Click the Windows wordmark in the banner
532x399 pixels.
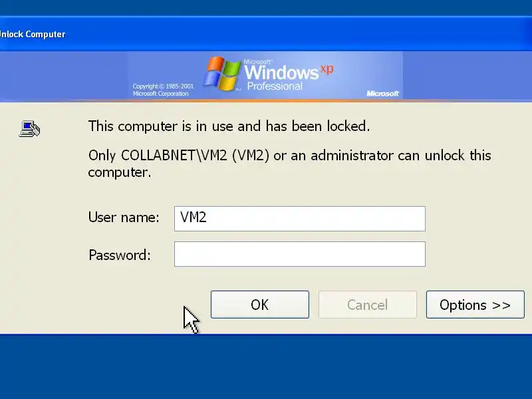(281, 72)
